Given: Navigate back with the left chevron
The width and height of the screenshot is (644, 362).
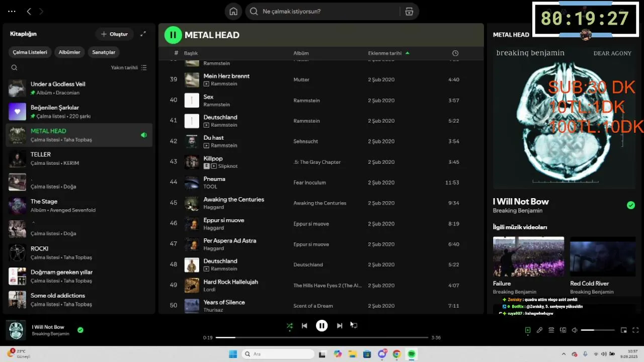Looking at the screenshot, I should coord(29,11).
